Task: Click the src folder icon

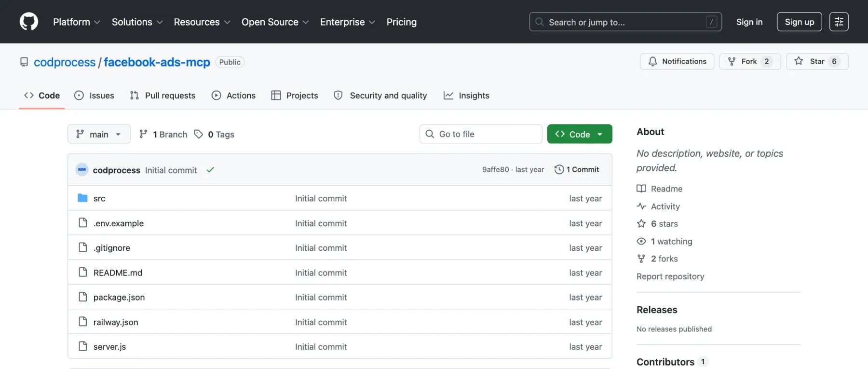Action: [82, 198]
